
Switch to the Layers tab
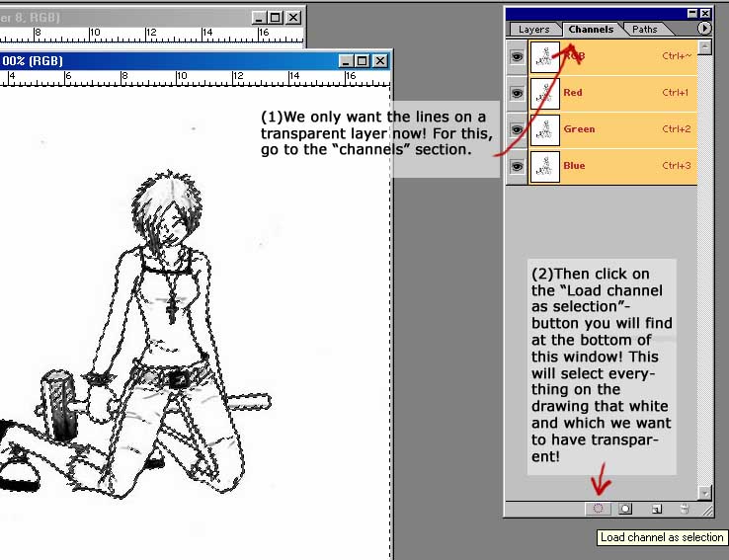click(x=533, y=30)
